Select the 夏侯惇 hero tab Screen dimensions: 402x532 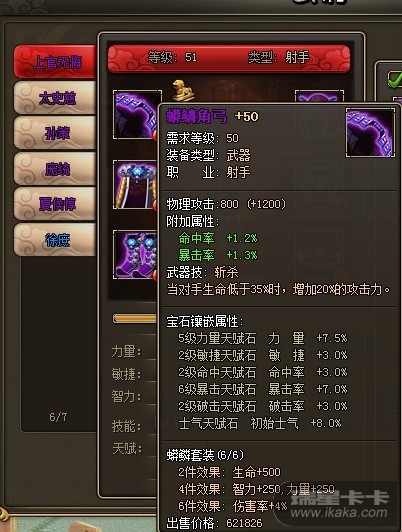point(55,204)
